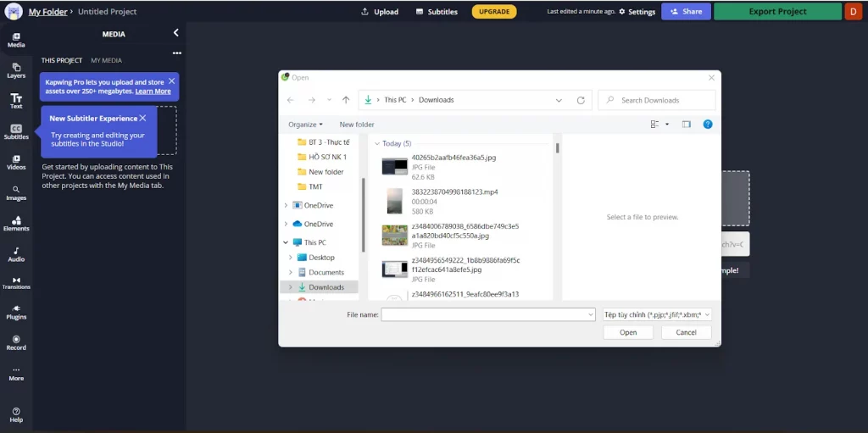Open the file type filter dropdown
868x433 pixels.
(657, 314)
